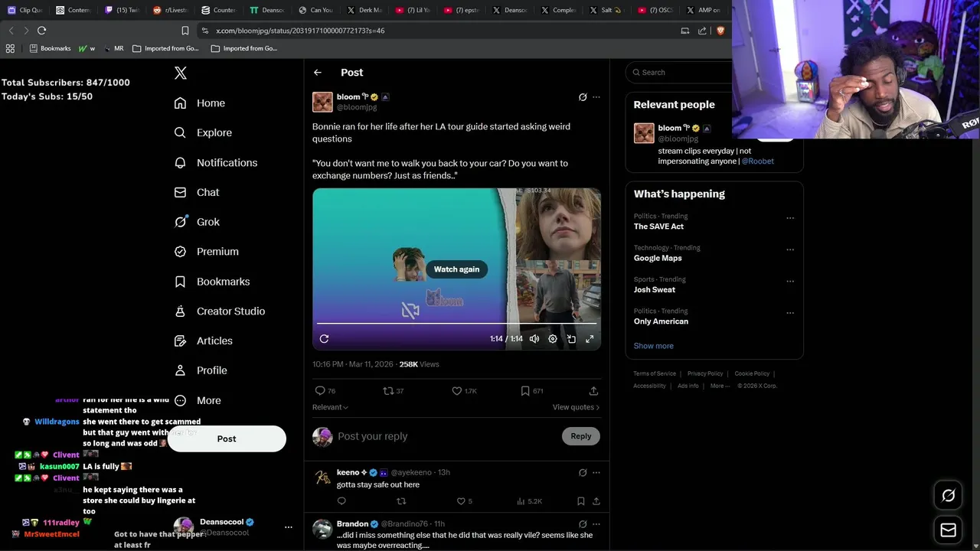This screenshot has height=551, width=980.
Task: Share keeno's reply
Action: (596, 501)
